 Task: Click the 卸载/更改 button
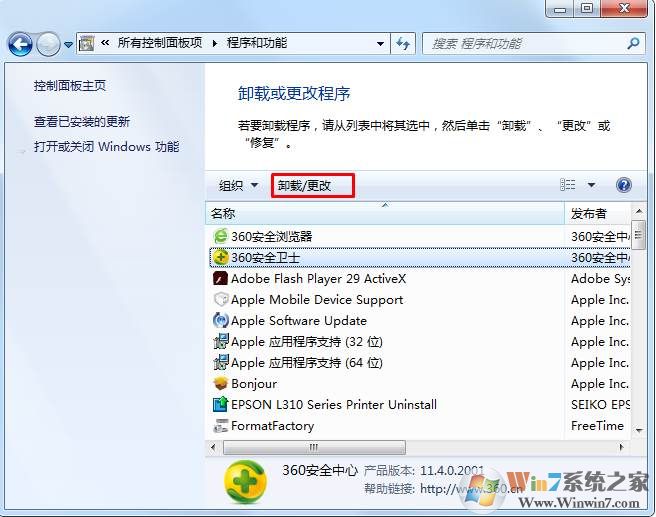point(313,185)
